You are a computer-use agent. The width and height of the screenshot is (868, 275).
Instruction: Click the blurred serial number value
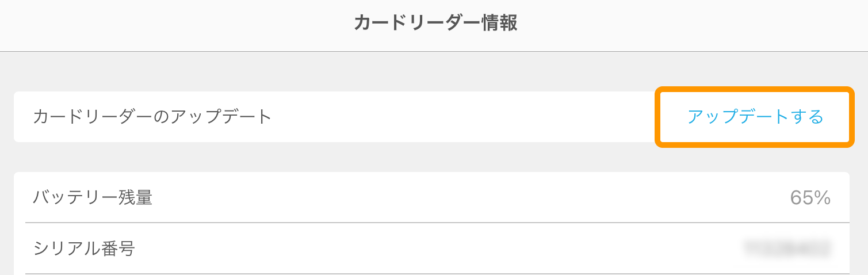[x=787, y=248]
